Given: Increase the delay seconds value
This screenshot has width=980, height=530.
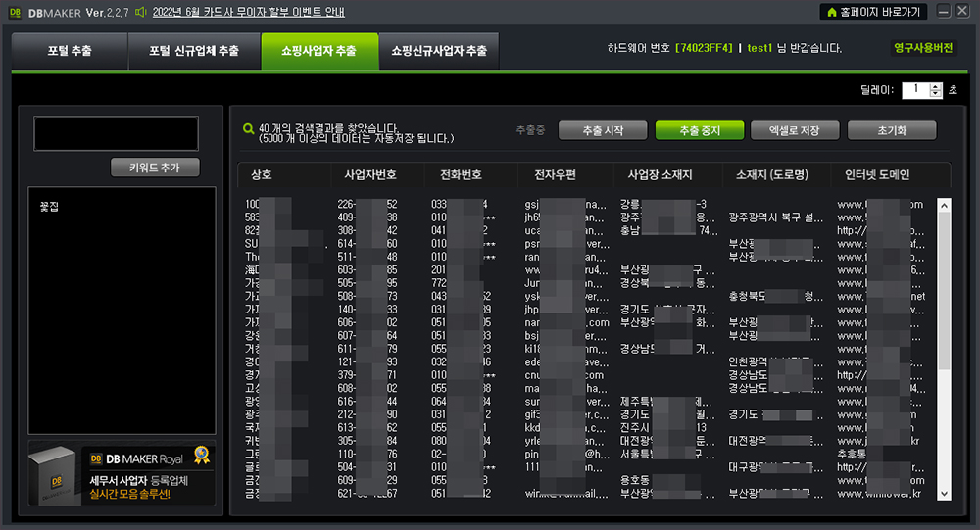Looking at the screenshot, I should point(935,86).
